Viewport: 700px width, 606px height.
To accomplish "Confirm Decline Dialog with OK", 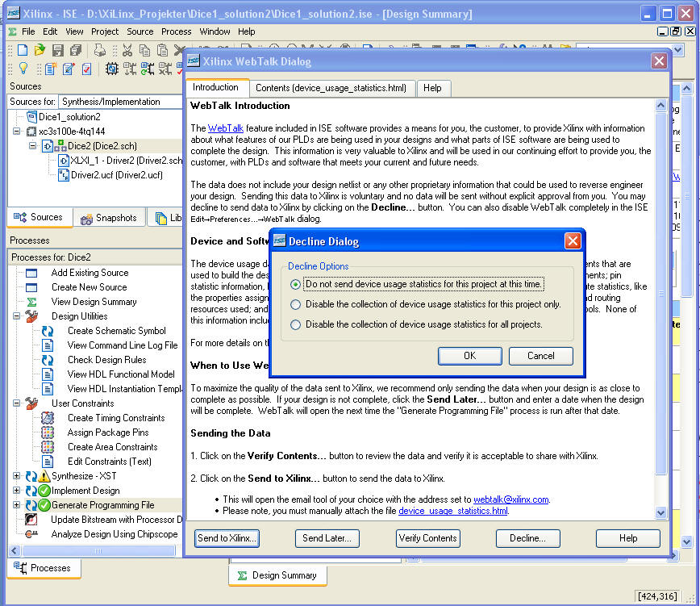I will (470, 356).
